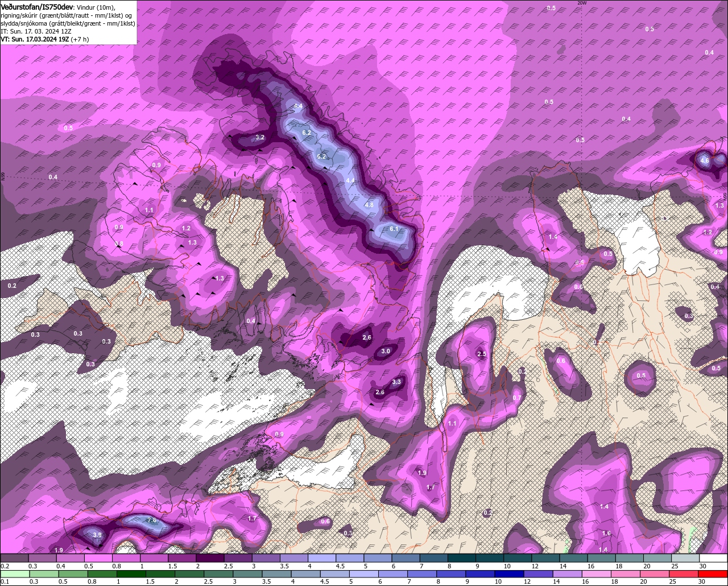Click dark teal 8 swatch in upper legend row
The image size is (728, 586).
tap(462, 558)
